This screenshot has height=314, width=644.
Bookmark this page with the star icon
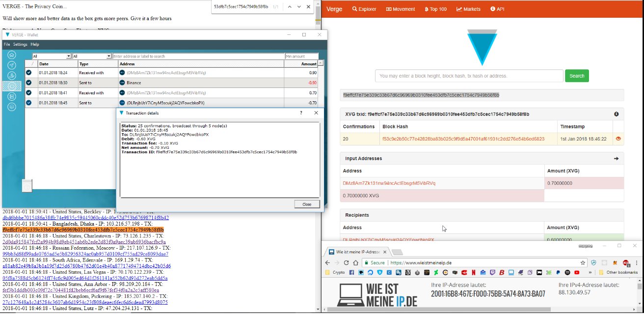point(583,263)
